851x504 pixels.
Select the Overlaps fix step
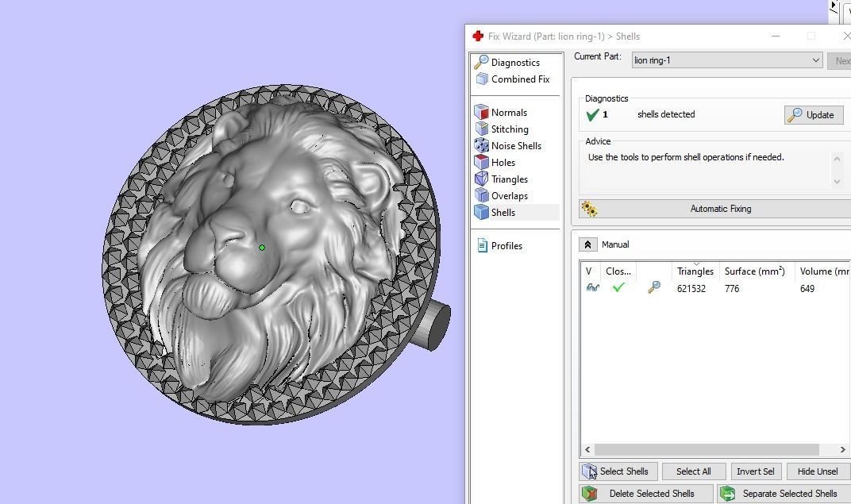click(x=502, y=196)
